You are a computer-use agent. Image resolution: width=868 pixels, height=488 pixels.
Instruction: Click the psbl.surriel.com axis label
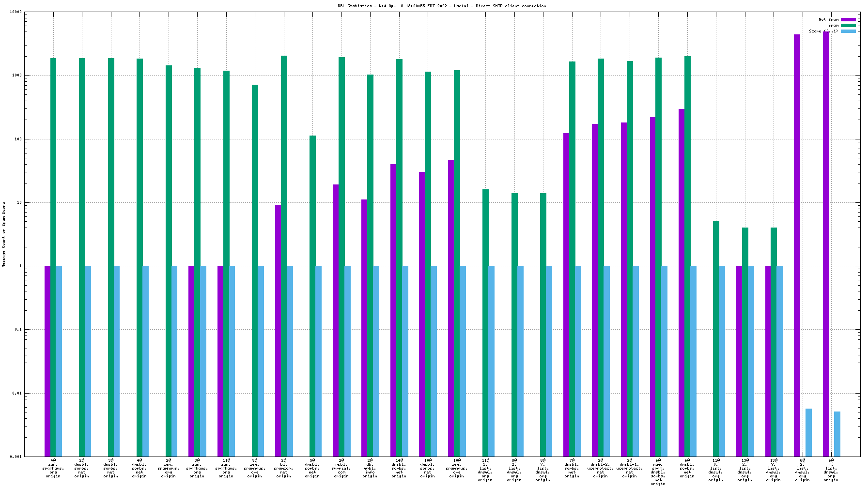point(341,468)
